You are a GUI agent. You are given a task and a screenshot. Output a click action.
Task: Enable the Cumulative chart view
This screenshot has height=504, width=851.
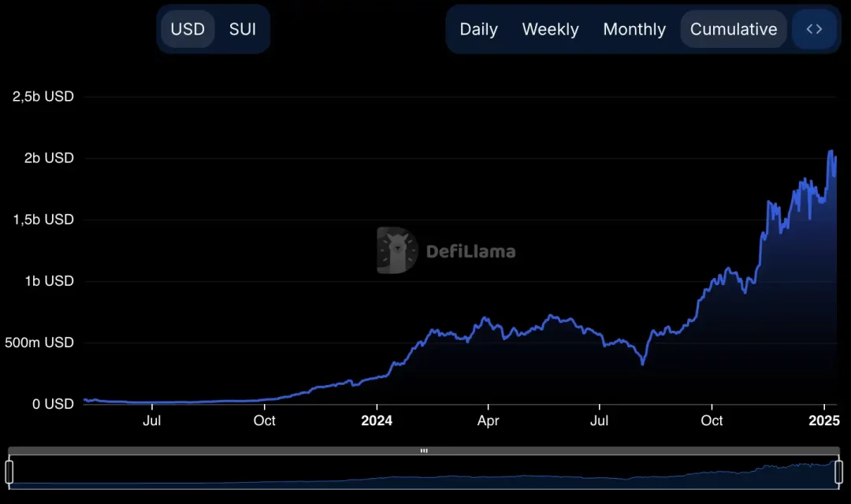(733, 29)
